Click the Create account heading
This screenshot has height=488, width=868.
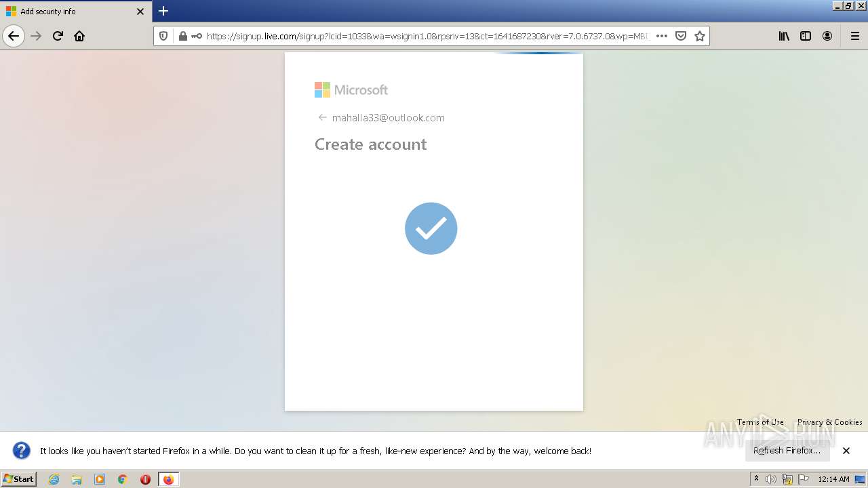(370, 144)
